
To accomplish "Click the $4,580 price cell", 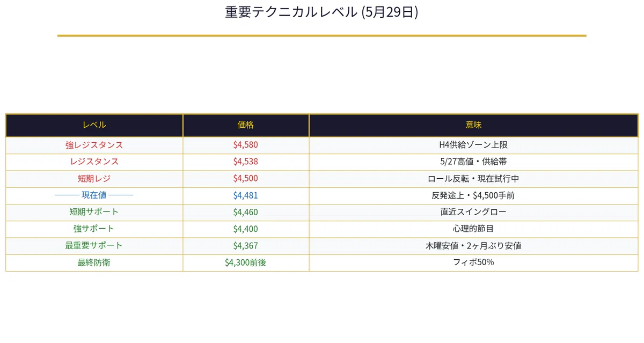I will [246, 145].
